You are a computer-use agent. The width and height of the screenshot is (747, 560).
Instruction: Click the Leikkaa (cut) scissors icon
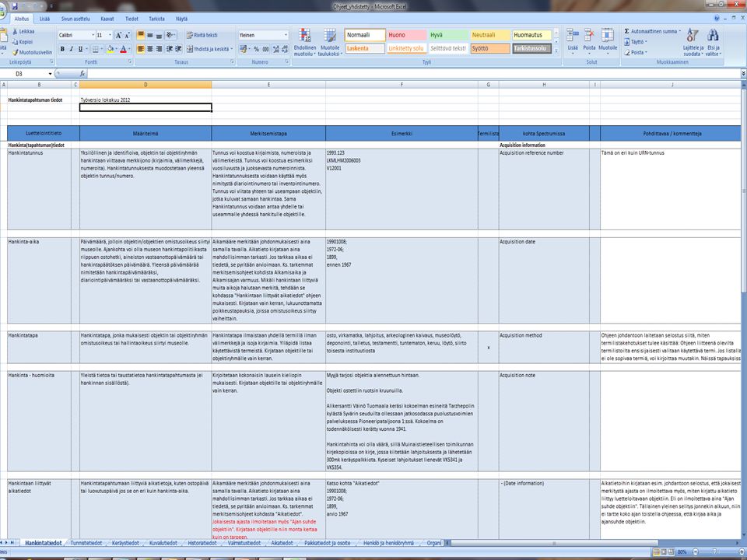point(16,31)
